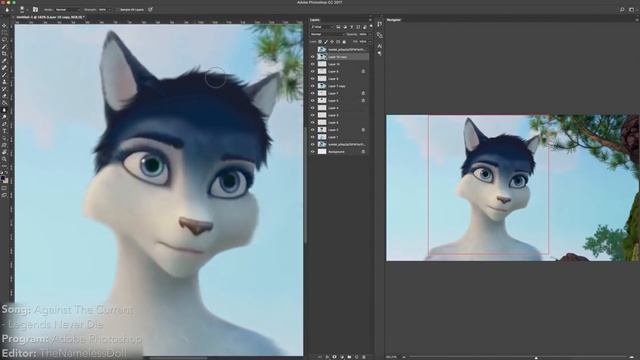Open the Layers panel flyout menu

370,20
